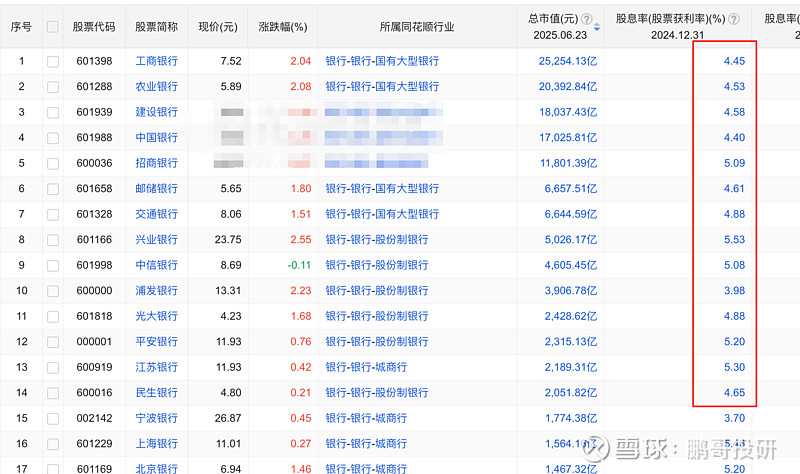Screen dimensions: 800x474
Task: Open 中国银行 stock link
Action: (156, 138)
